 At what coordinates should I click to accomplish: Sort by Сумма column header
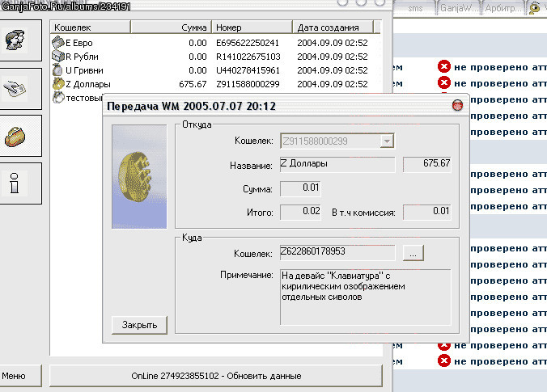(172, 27)
